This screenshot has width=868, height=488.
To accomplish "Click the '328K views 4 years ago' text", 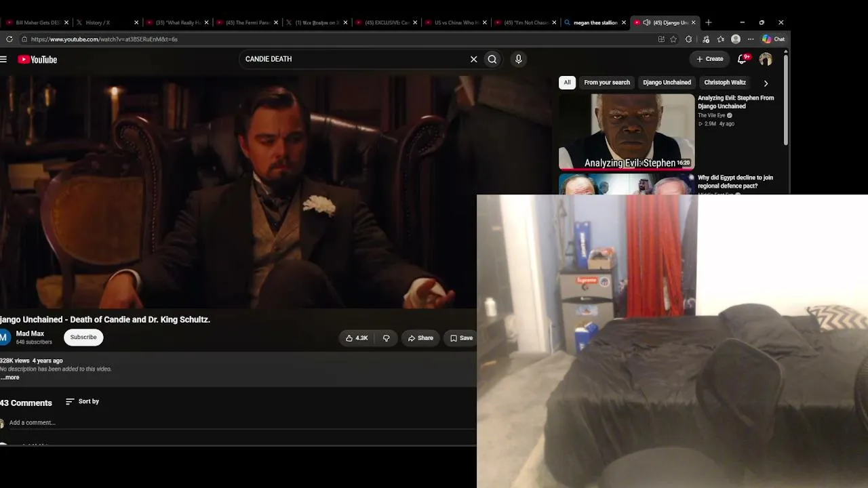I will click(31, 361).
